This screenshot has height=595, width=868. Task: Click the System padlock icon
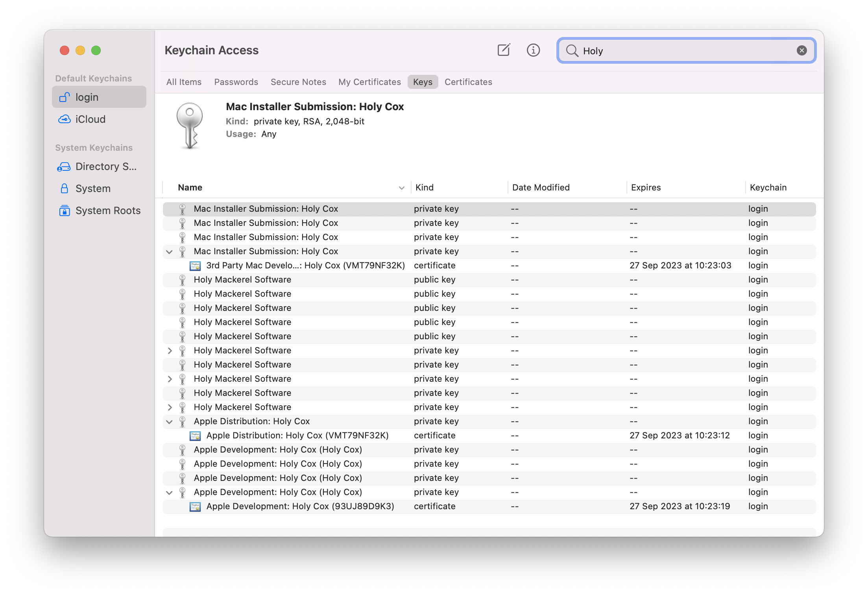tap(65, 188)
